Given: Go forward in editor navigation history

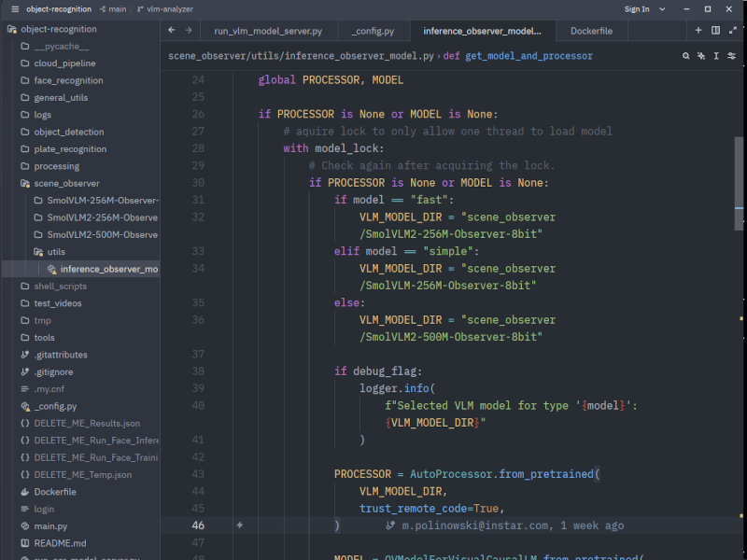Looking at the screenshot, I should click(189, 31).
